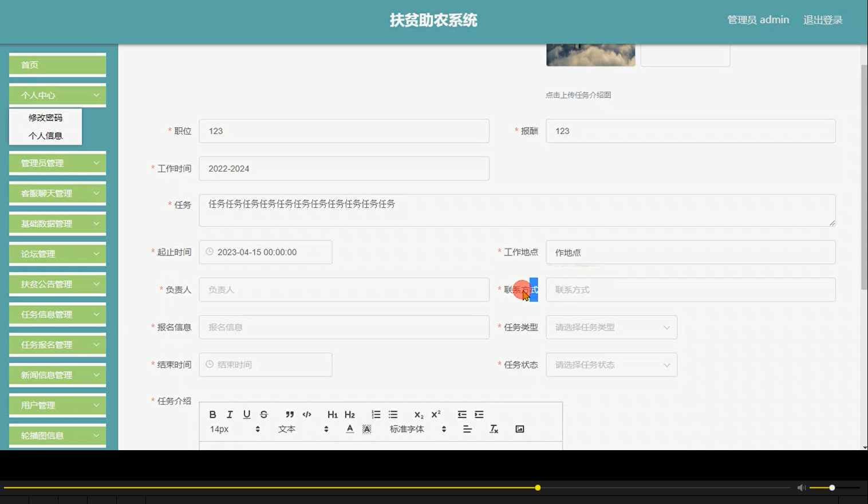
Task: Click 退出登录 at the top right
Action: click(x=823, y=19)
